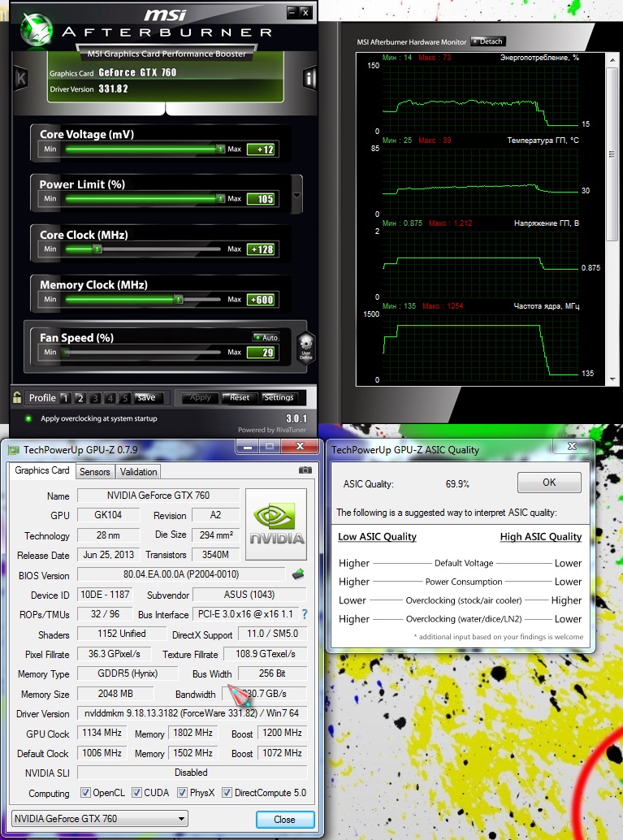Viewport: 623px width, 840px height.
Task: Toggle the fan speed Auto button
Action: [x=266, y=337]
